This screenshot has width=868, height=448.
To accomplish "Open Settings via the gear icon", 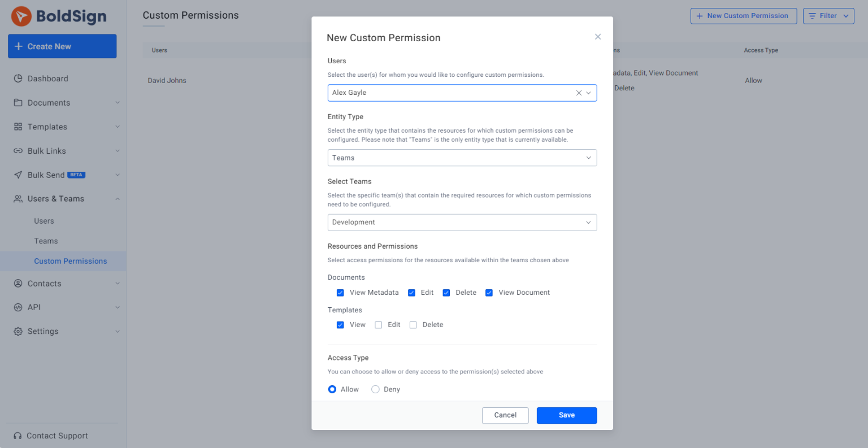I will (x=18, y=331).
